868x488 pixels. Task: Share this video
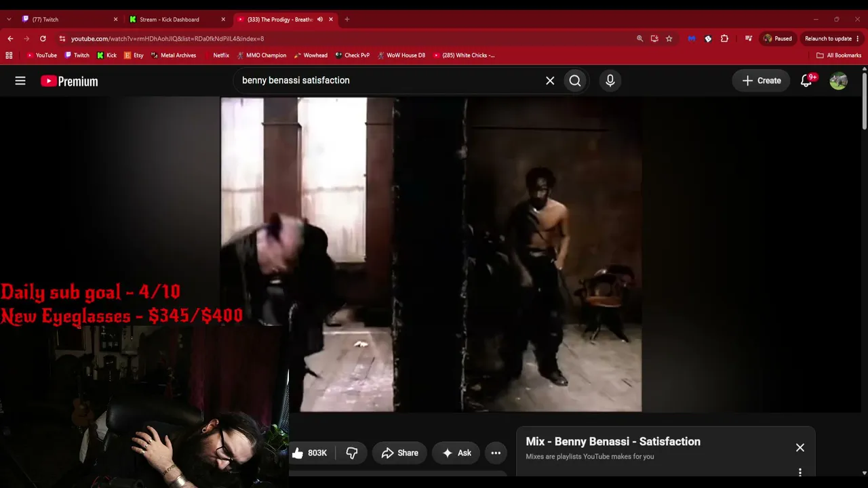coord(399,453)
